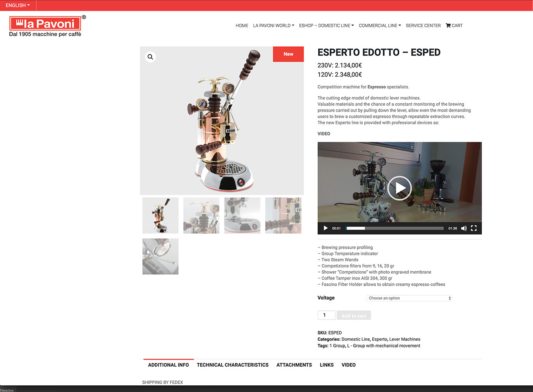
Task: Click the magnifier zoom icon on product image
Action: pos(150,57)
